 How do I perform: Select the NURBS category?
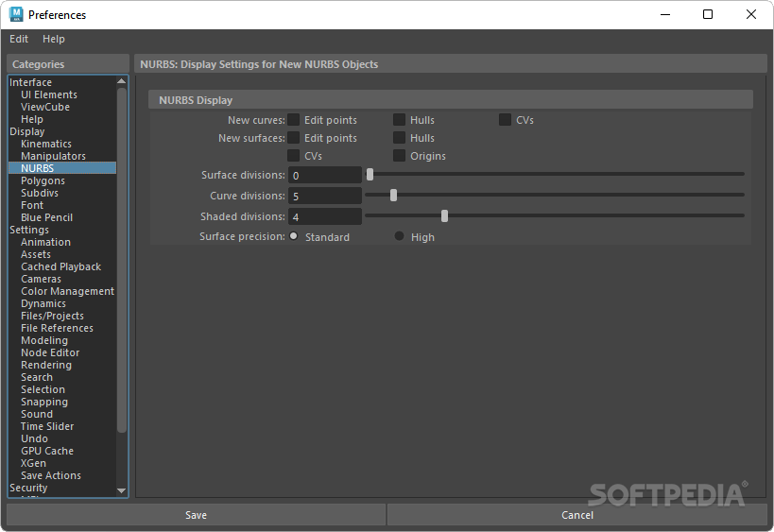point(62,168)
